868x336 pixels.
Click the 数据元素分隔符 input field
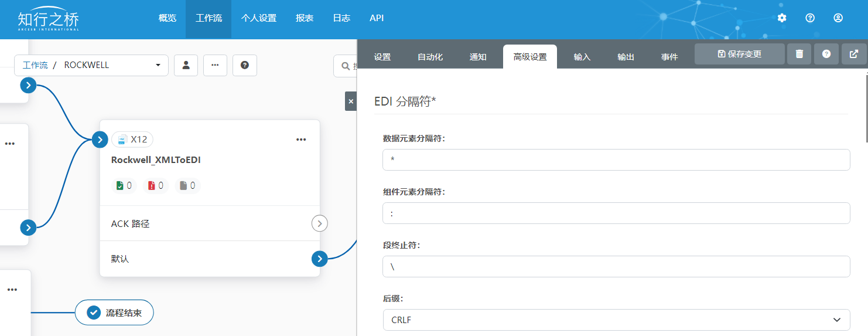tap(616, 160)
